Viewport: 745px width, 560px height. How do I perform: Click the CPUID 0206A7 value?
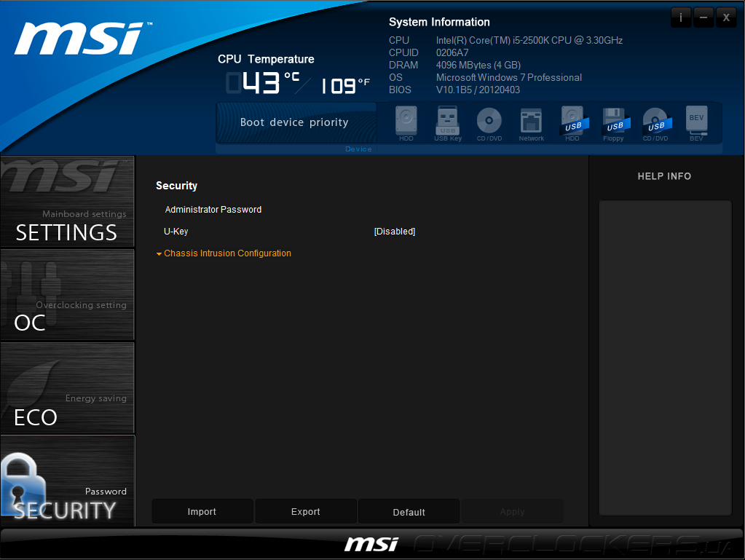tap(452, 52)
